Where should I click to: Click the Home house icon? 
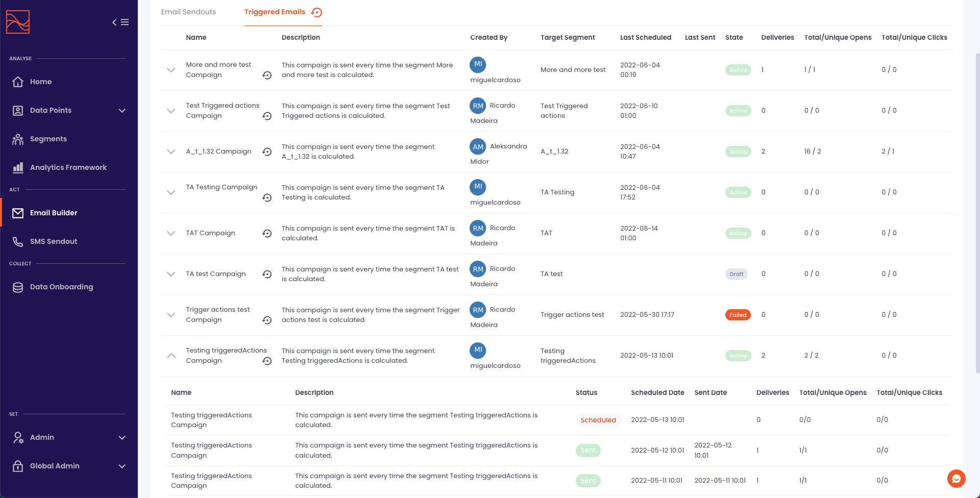click(x=18, y=82)
